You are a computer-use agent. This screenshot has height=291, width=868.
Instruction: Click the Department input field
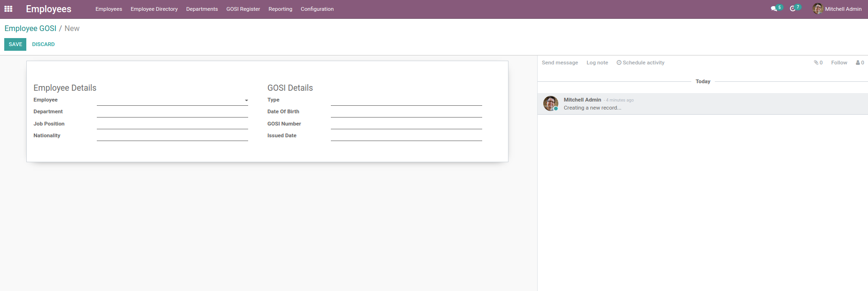coord(172,112)
